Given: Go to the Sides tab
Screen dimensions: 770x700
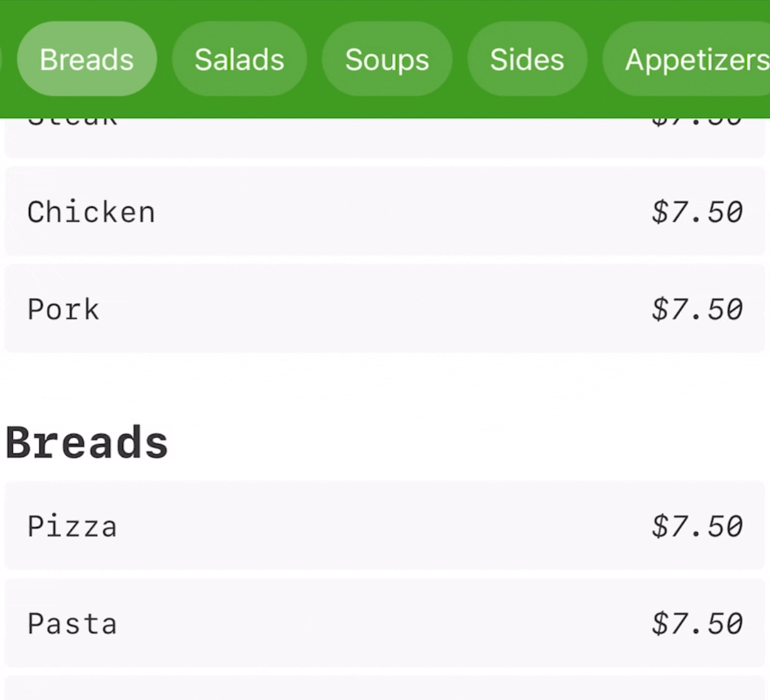Looking at the screenshot, I should 527,59.
